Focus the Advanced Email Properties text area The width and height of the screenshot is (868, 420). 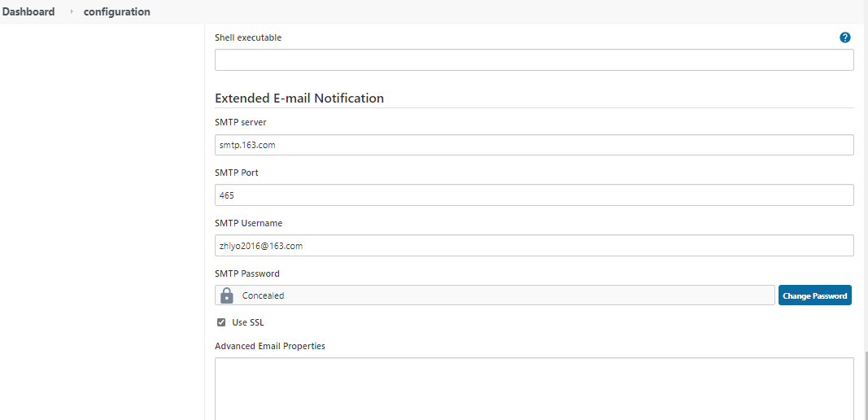pos(534,389)
